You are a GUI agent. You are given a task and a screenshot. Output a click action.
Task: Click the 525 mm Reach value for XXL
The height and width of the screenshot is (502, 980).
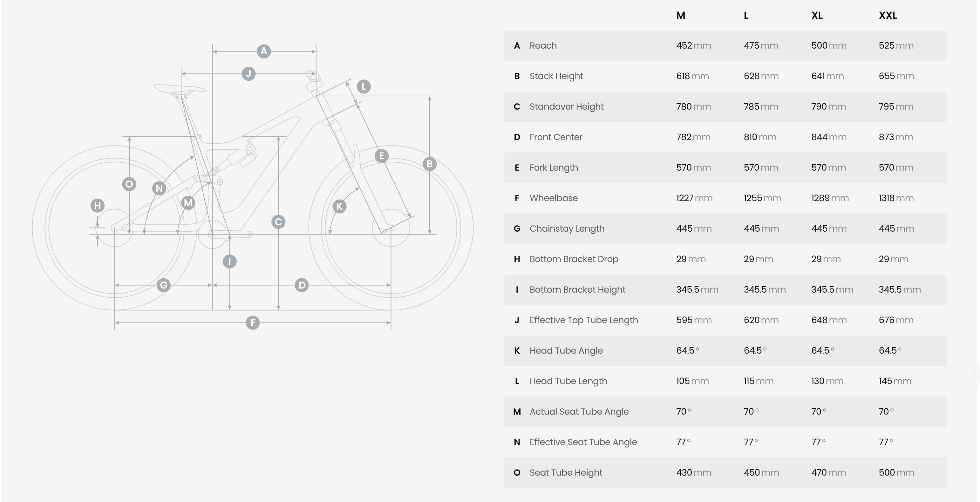point(896,46)
